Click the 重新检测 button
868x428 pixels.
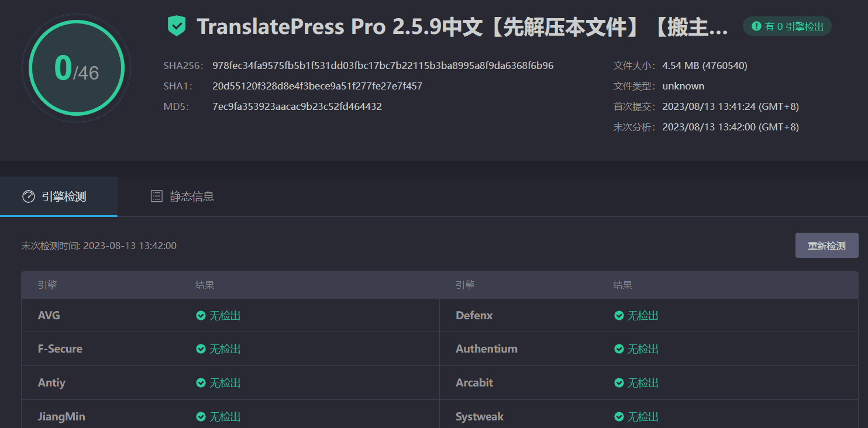click(x=826, y=246)
